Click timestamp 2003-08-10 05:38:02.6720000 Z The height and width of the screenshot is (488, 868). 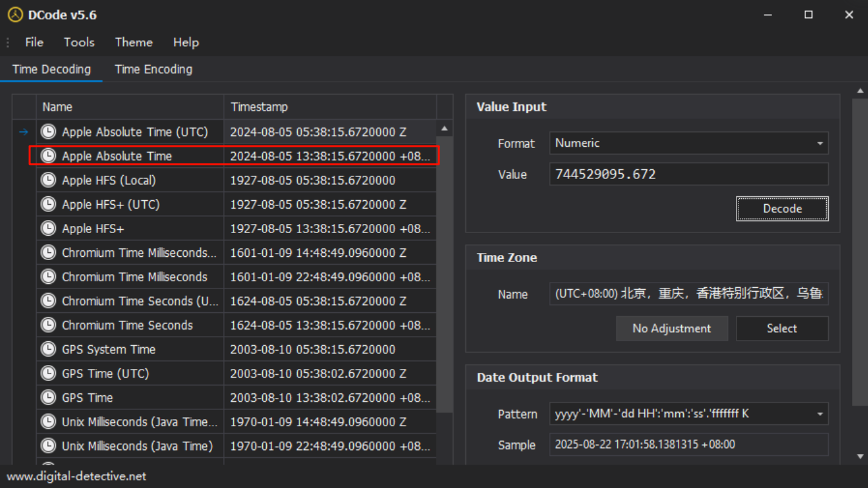pyautogui.click(x=318, y=373)
